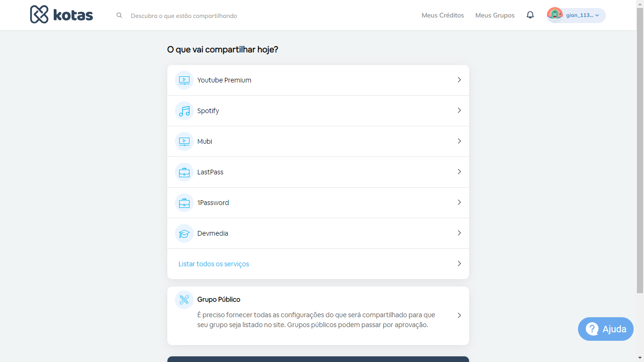Click the Mubi video icon
Viewport: 644px width, 362px height.
[x=184, y=141]
